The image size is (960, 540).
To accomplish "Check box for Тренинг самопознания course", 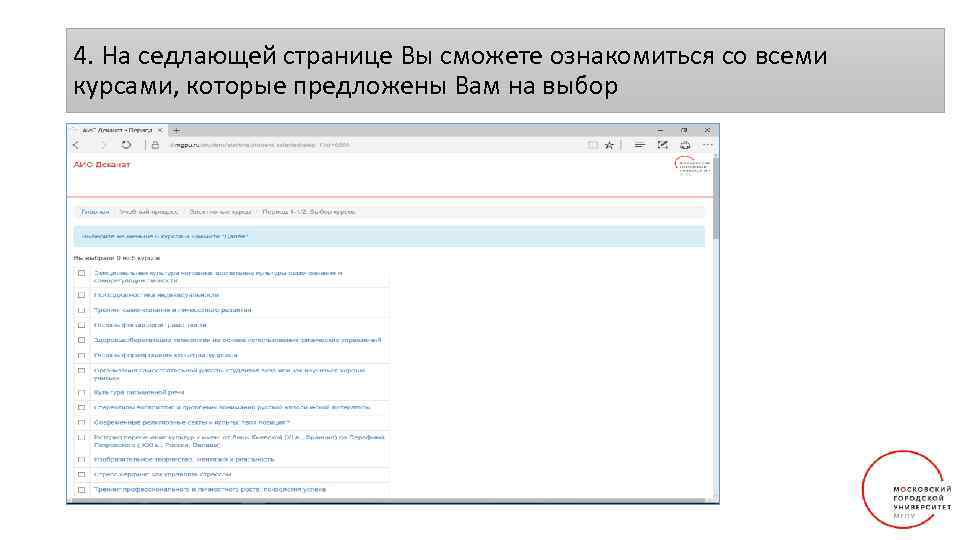I will (x=81, y=310).
